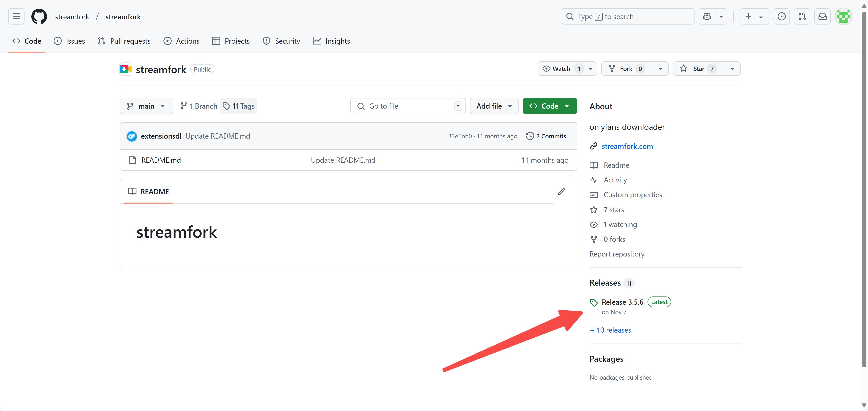Focus the Go to file search field

tap(408, 106)
